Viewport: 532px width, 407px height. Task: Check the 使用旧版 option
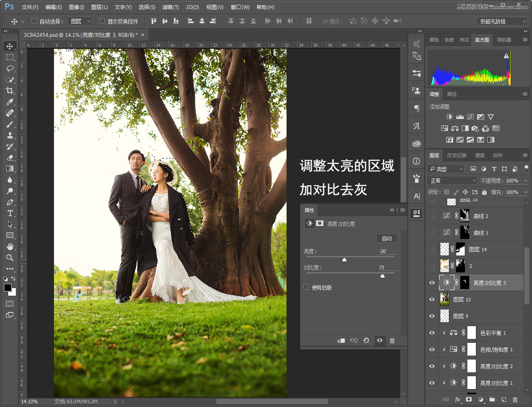click(306, 287)
